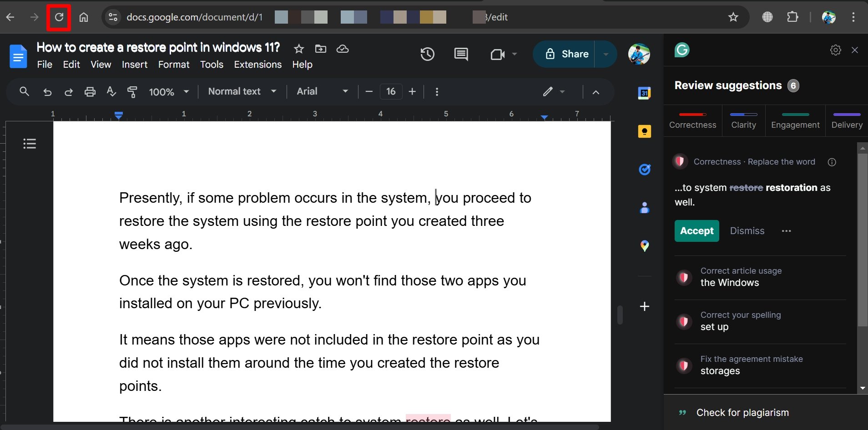868x430 pixels.
Task: Start a call with the camera icon
Action: point(498,55)
